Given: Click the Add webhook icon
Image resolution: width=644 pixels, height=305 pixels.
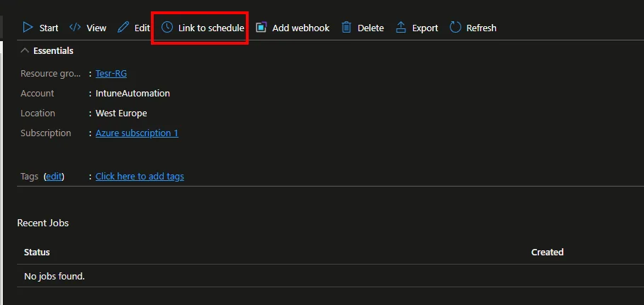Looking at the screenshot, I should click(261, 28).
